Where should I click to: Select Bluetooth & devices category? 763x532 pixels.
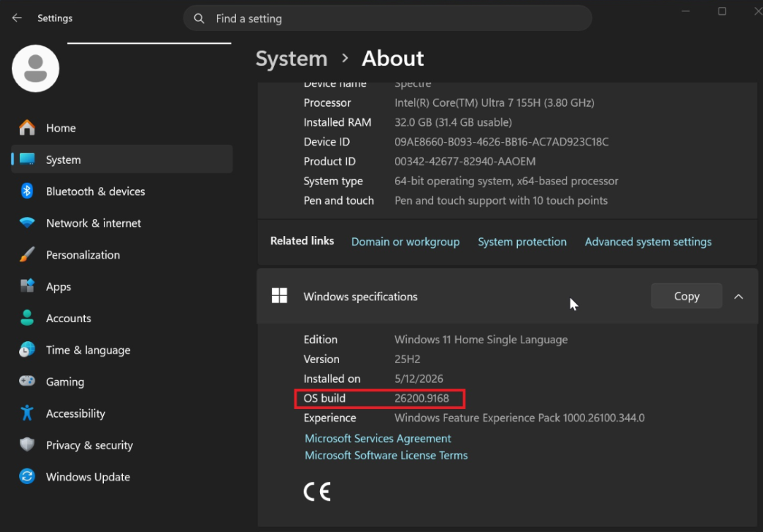(x=122, y=191)
